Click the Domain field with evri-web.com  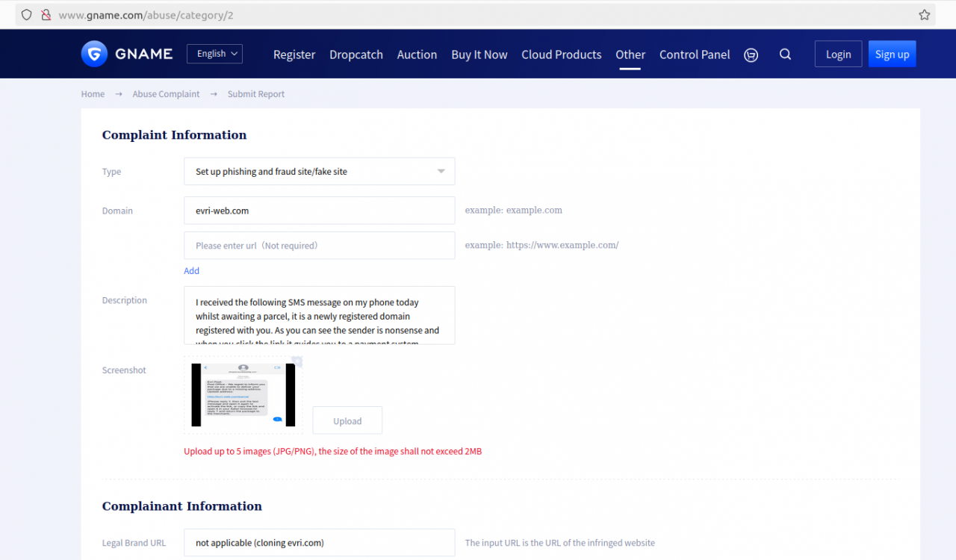(x=320, y=211)
